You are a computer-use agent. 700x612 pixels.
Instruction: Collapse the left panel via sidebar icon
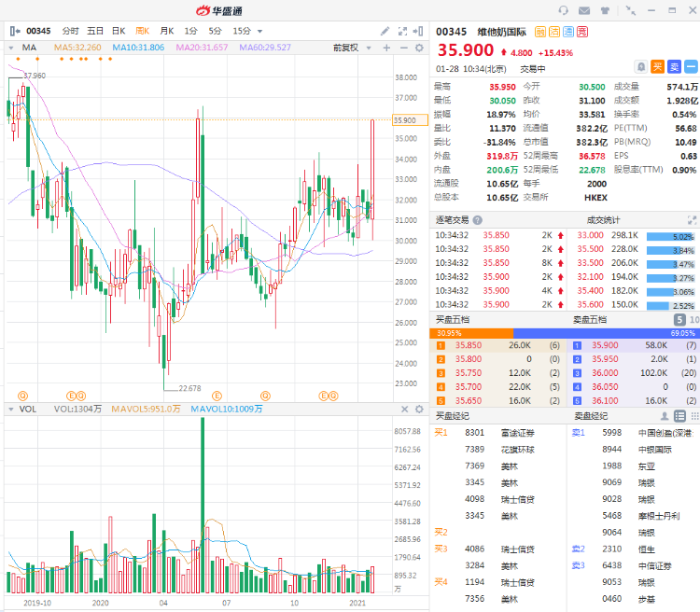(x=15, y=31)
